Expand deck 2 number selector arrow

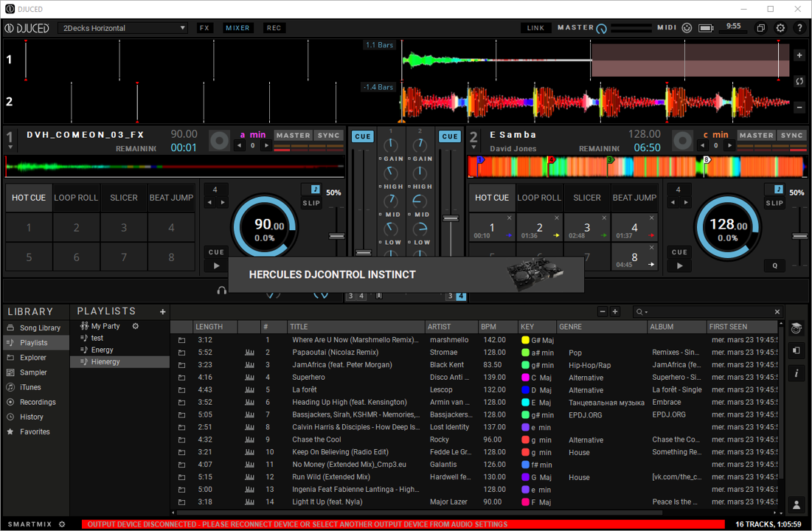[473, 147]
